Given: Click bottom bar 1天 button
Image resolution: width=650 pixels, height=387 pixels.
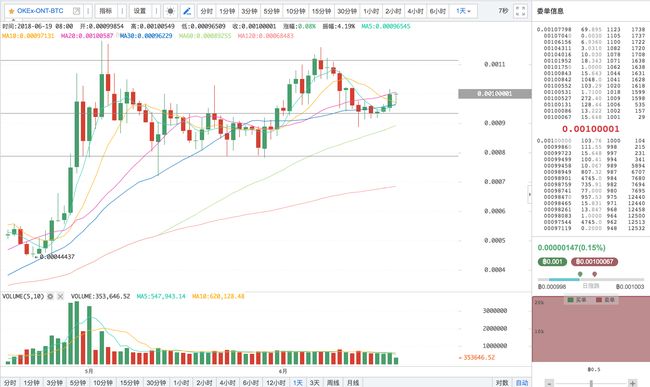Looking at the screenshot, I should [x=298, y=382].
